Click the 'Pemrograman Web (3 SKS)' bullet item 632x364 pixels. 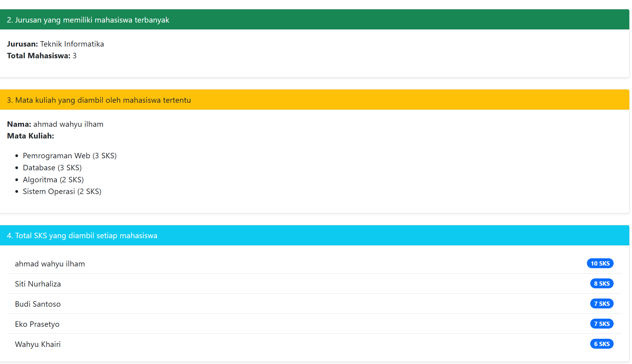click(x=70, y=156)
